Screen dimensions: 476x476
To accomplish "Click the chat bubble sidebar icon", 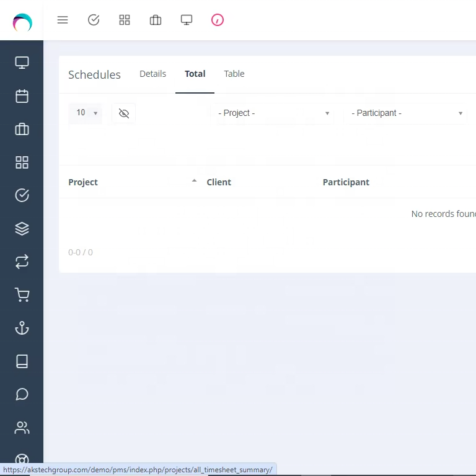I will point(22,394).
